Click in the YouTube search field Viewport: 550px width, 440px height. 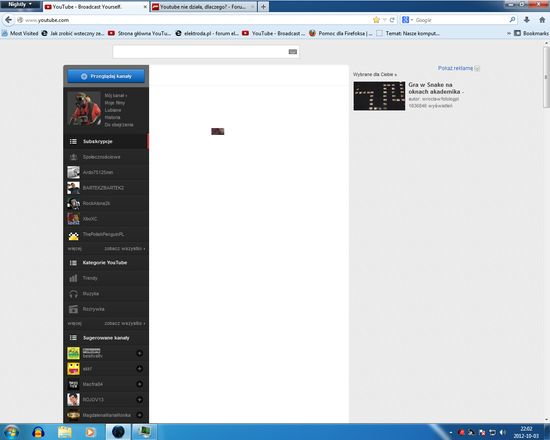pos(201,52)
